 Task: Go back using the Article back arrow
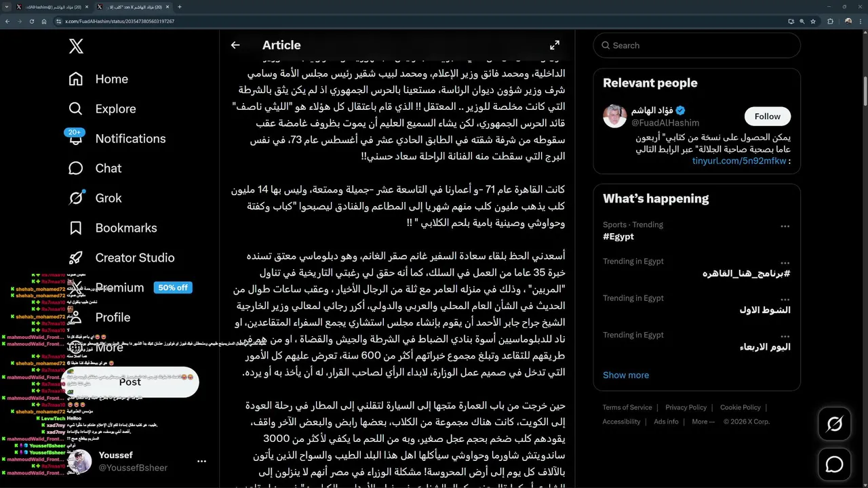tap(235, 45)
